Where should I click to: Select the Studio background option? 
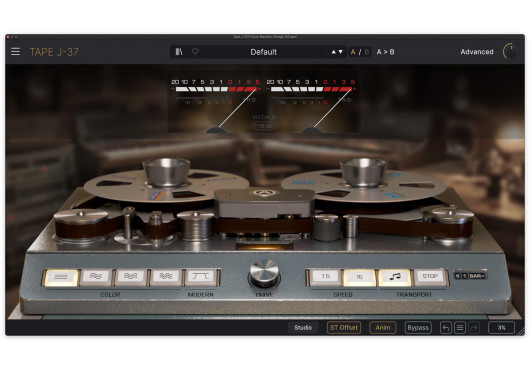click(x=303, y=327)
